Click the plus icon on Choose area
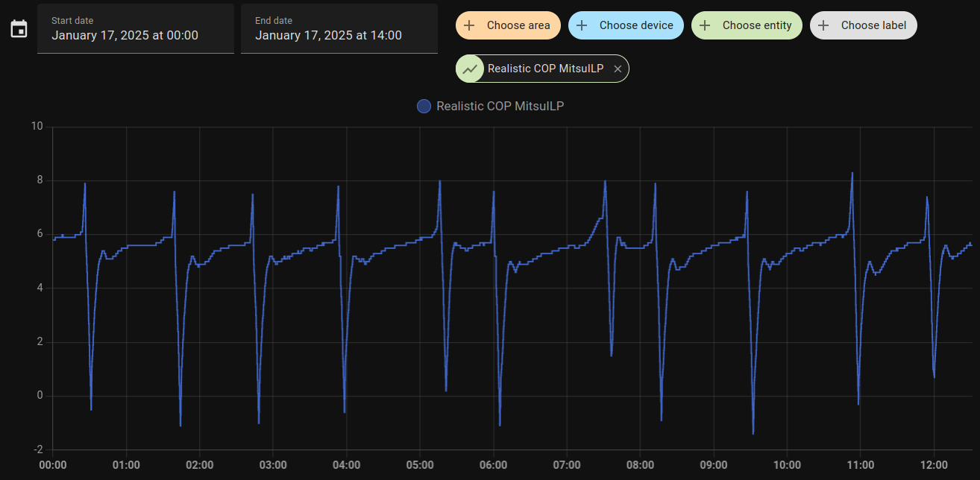 (x=469, y=25)
